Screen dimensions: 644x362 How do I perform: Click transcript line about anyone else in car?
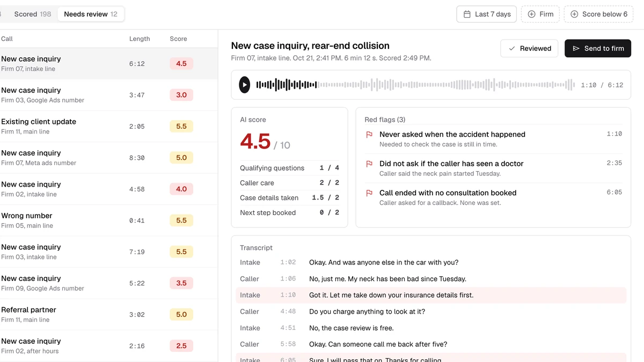(x=431, y=262)
